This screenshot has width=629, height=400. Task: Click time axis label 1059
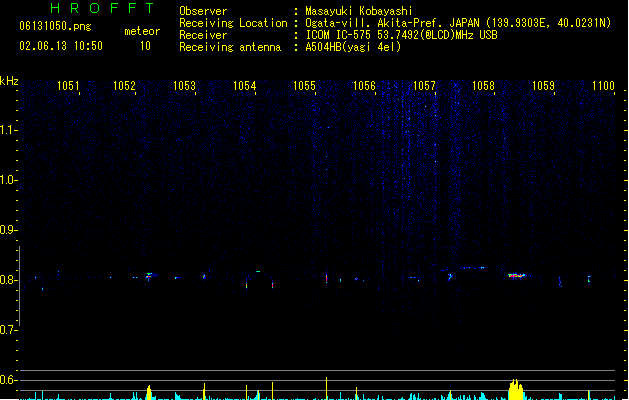(x=543, y=86)
